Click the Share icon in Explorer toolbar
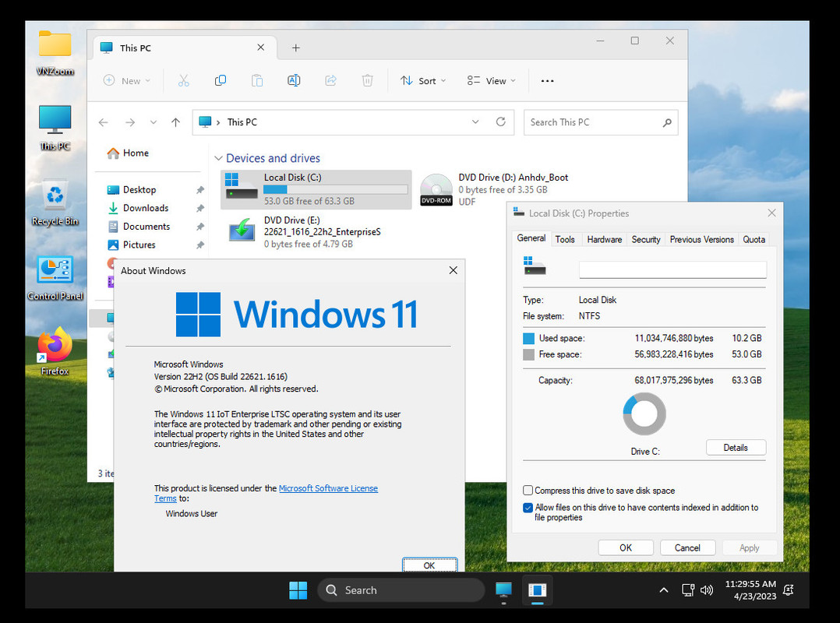 tap(330, 81)
